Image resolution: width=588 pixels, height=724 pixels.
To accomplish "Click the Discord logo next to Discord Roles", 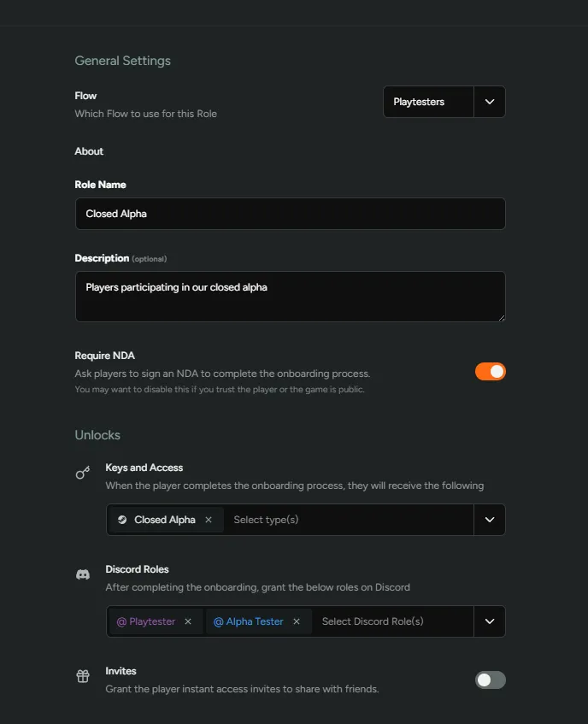I will click(x=82, y=574).
